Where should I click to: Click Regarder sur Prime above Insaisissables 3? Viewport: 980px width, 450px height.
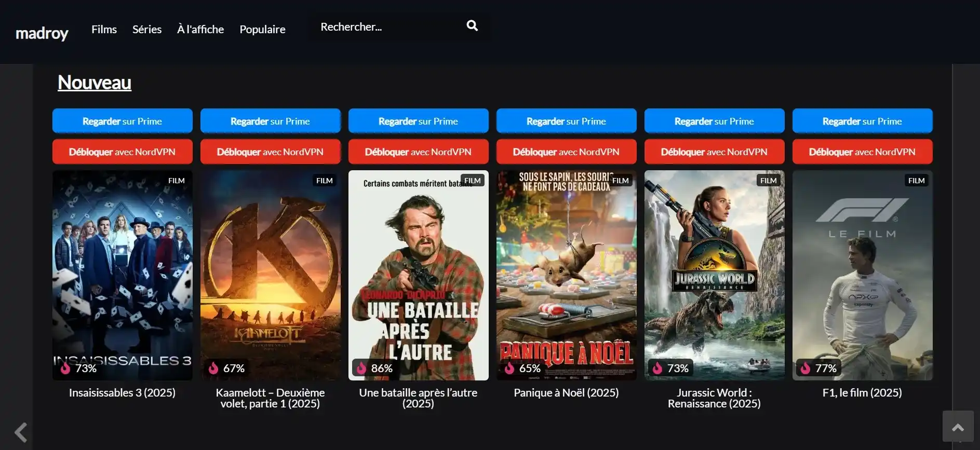pos(123,121)
